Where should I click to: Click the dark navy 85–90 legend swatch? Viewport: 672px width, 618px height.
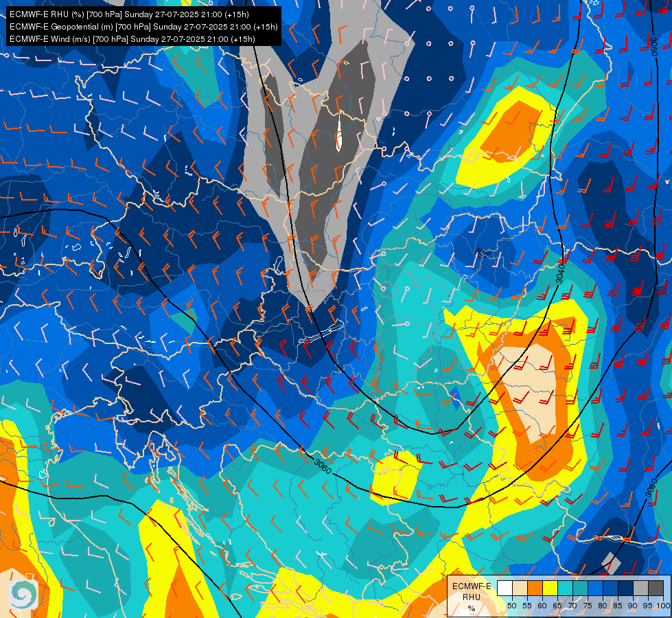(626, 588)
